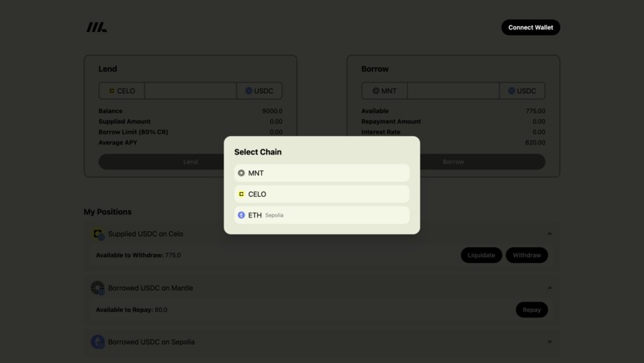Click the Borrow panel heading
Screen dimensions: 644x363
pyautogui.click(x=375, y=69)
